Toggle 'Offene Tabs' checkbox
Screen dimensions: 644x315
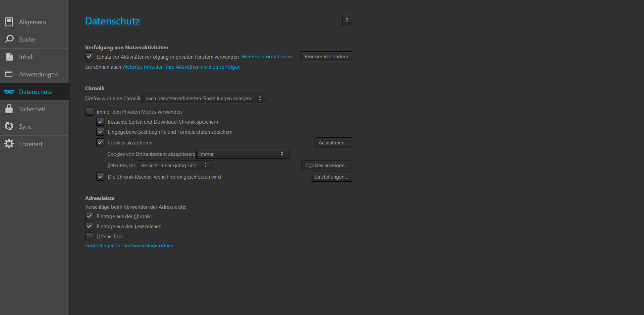coord(89,236)
